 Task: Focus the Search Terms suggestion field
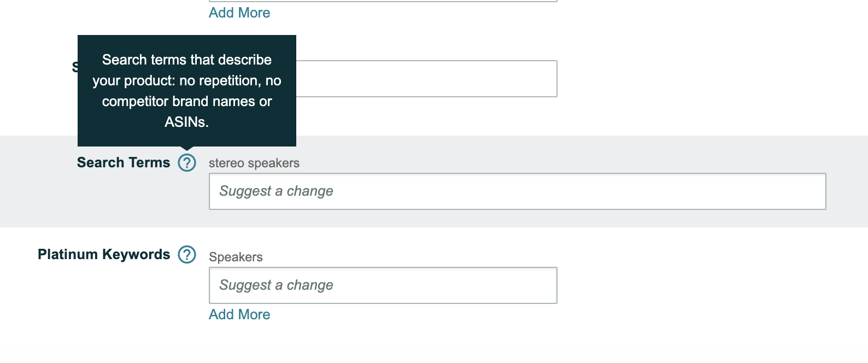tap(517, 191)
